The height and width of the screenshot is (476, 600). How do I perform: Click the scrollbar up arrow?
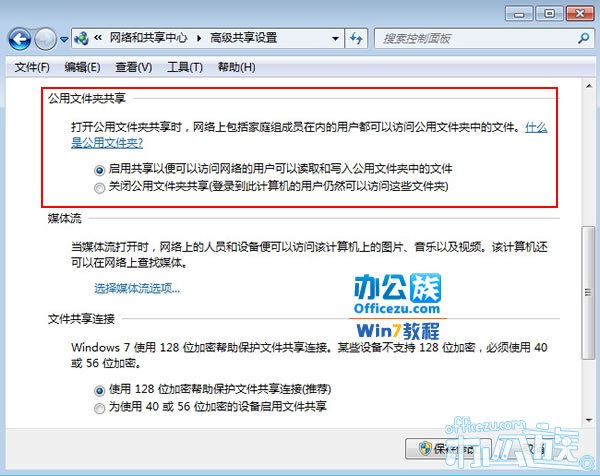pos(589,86)
